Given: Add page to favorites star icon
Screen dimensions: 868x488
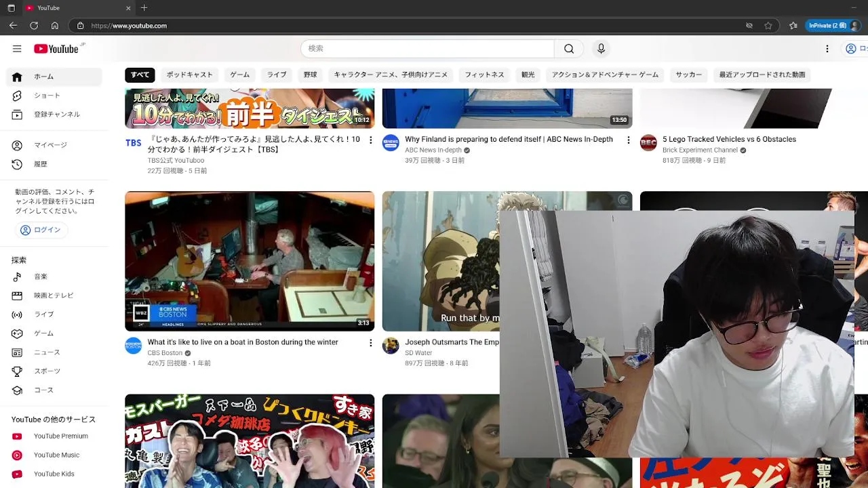Looking at the screenshot, I should point(768,26).
